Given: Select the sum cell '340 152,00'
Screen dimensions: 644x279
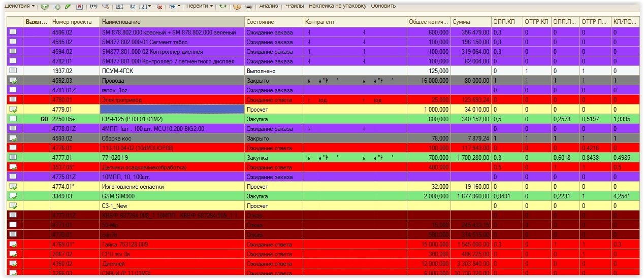Looking at the screenshot, I should pos(470,119).
